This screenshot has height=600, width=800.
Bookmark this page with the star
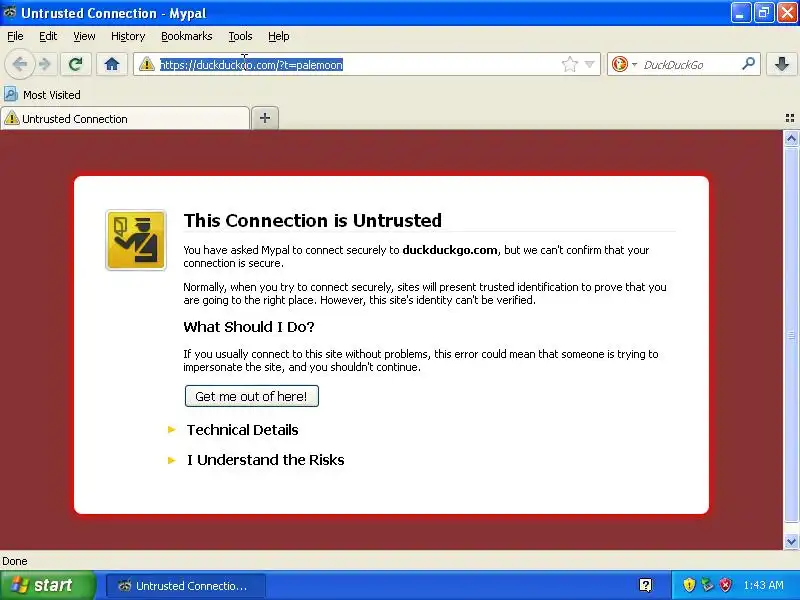tap(569, 64)
